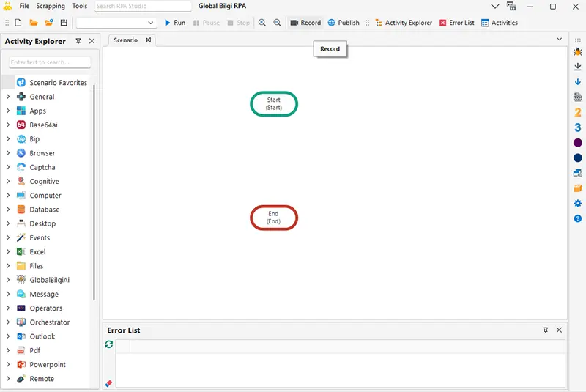Click the purple circle sidebar icon

point(578,143)
